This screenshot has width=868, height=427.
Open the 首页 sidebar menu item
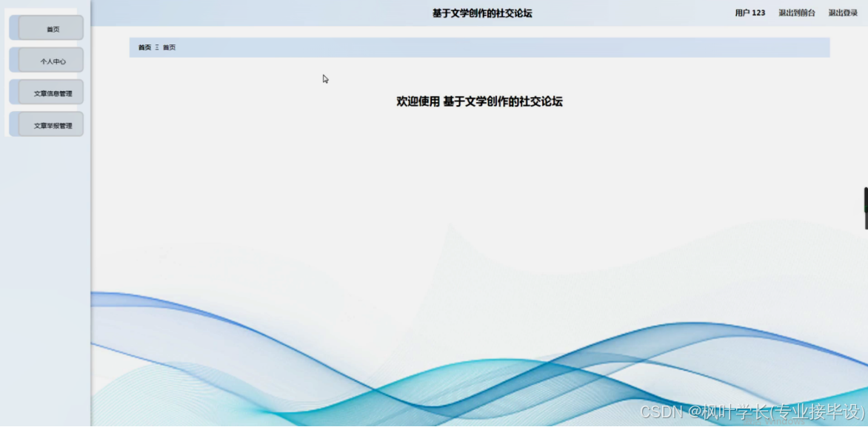tap(47, 27)
